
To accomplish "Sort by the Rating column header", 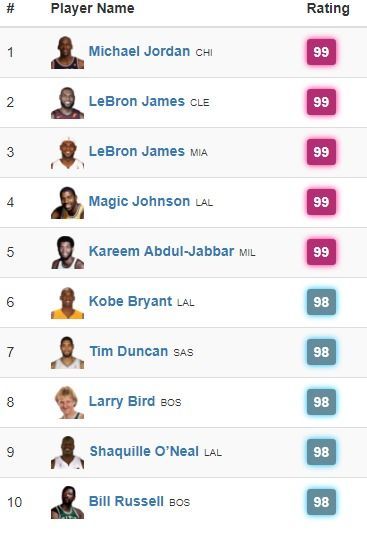I will (x=328, y=9).
